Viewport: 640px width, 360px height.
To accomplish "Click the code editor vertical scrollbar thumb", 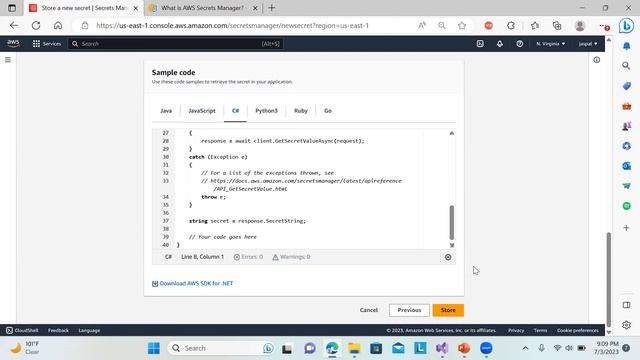I will coord(451,222).
